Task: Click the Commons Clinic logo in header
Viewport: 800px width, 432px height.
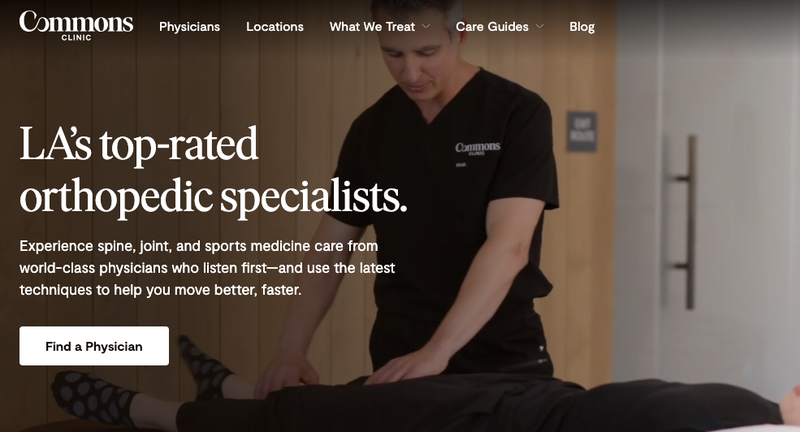Action: pyautogui.click(x=77, y=25)
